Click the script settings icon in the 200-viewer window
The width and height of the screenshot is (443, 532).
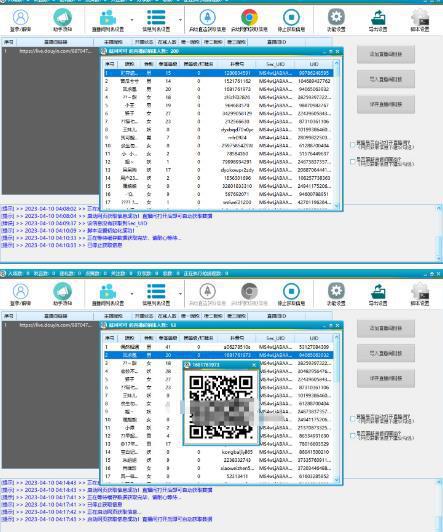[x=420, y=17]
